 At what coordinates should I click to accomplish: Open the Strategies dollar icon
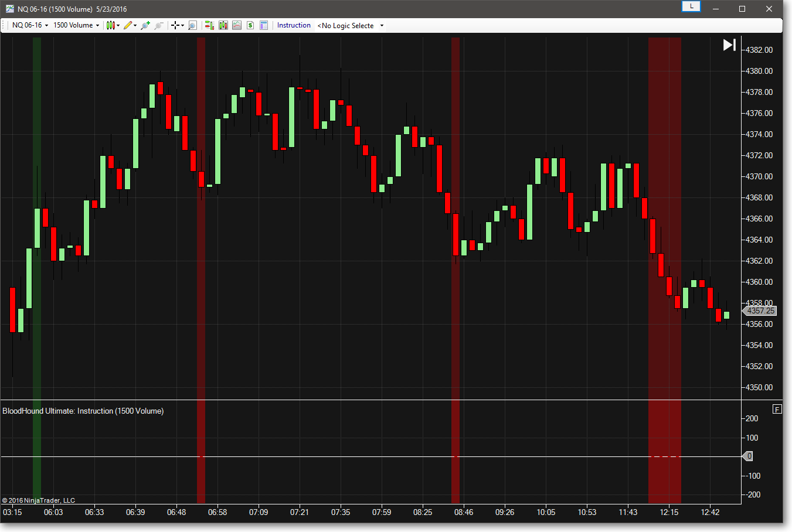coord(250,25)
